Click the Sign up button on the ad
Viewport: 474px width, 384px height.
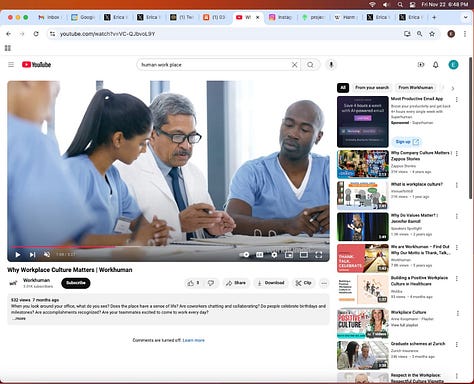[x=407, y=142]
